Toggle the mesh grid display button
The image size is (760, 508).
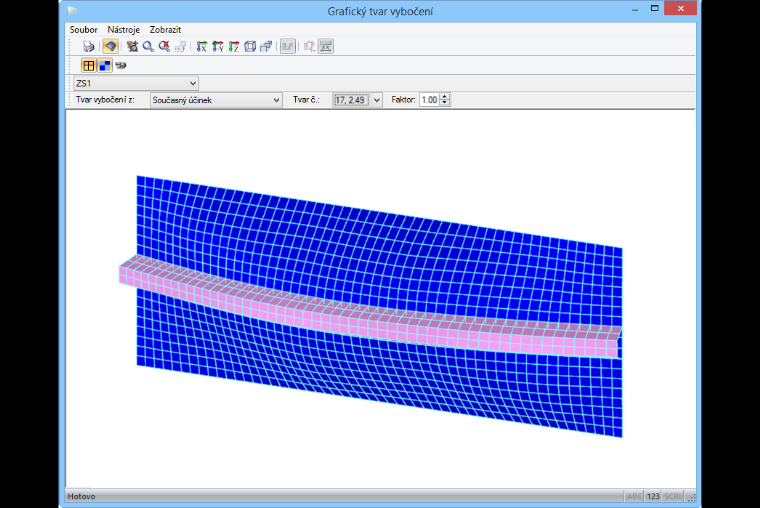88,65
